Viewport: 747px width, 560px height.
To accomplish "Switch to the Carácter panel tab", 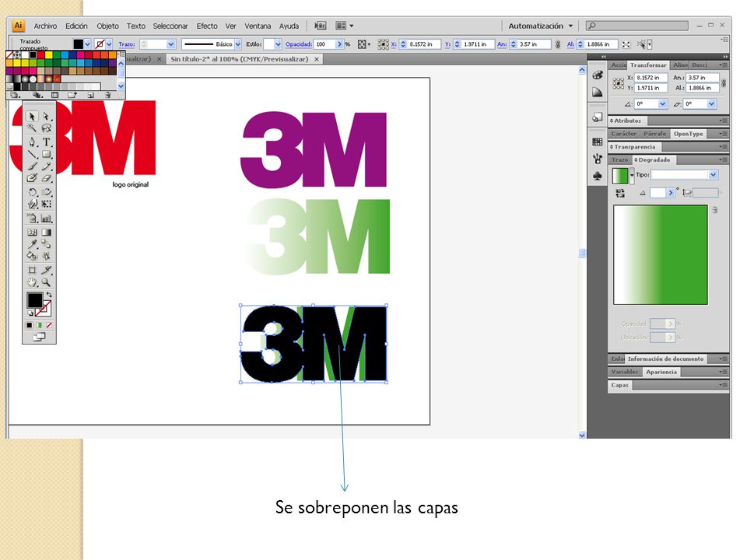I will point(623,134).
